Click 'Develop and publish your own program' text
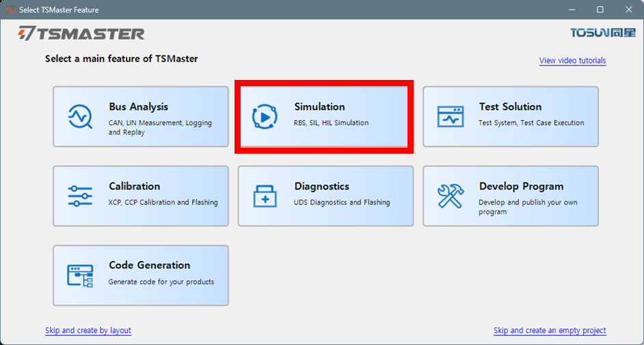Screen dimensions: 644x345 tap(528, 207)
